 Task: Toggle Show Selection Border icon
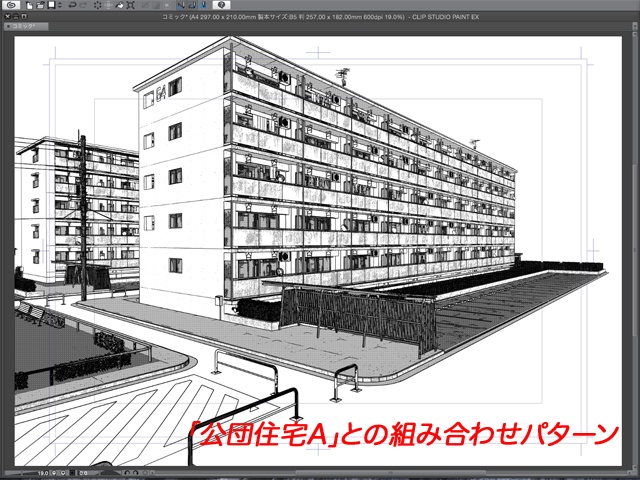pyautogui.click(x=167, y=5)
